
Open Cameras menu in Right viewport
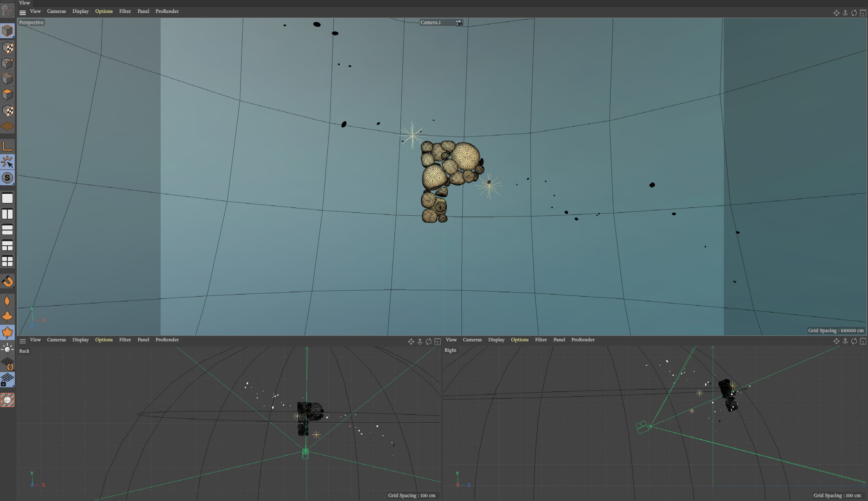[472, 339]
